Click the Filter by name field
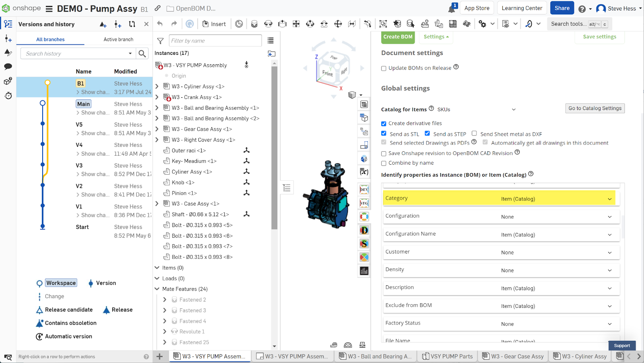 tap(216, 41)
